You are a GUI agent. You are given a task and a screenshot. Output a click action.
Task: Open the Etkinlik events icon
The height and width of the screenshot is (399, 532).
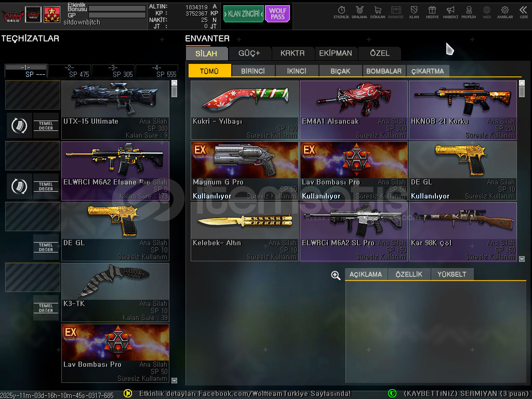pos(341,12)
